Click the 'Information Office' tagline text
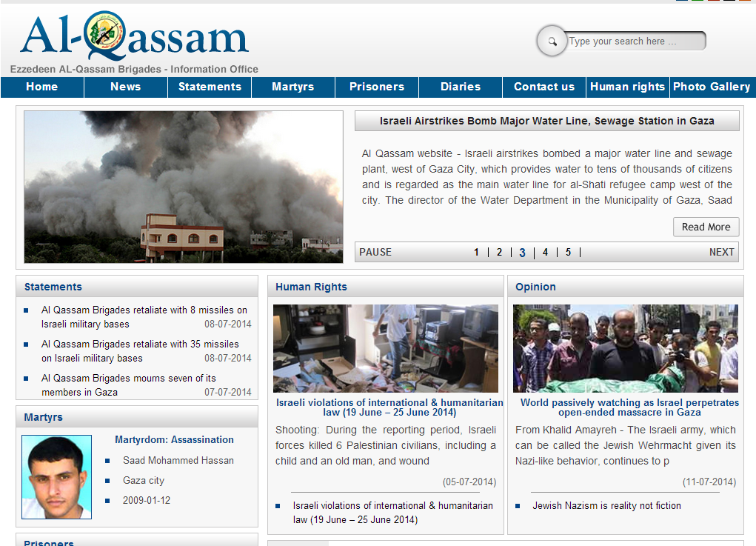This screenshot has width=756, height=546. (214, 70)
